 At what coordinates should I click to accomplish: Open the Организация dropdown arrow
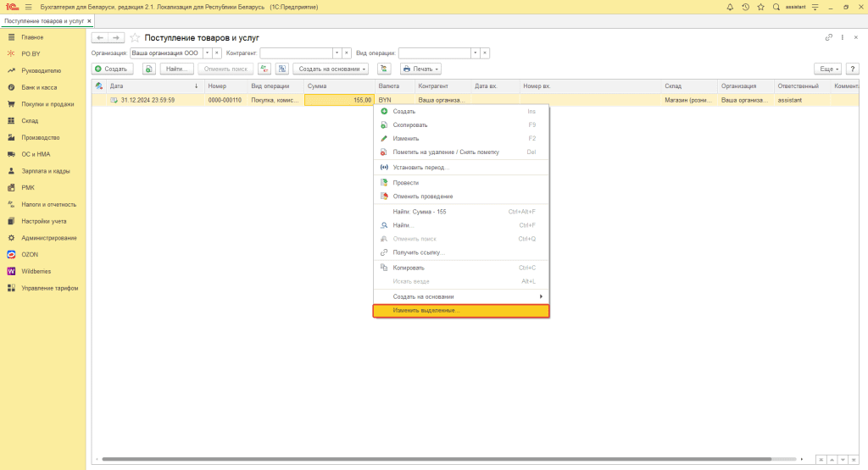pos(206,53)
